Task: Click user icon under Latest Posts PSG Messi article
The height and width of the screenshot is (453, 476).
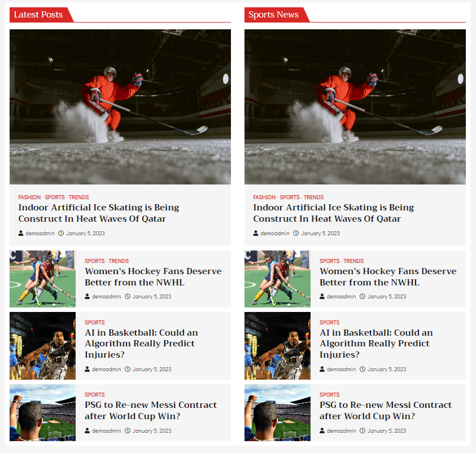Action: [87, 430]
